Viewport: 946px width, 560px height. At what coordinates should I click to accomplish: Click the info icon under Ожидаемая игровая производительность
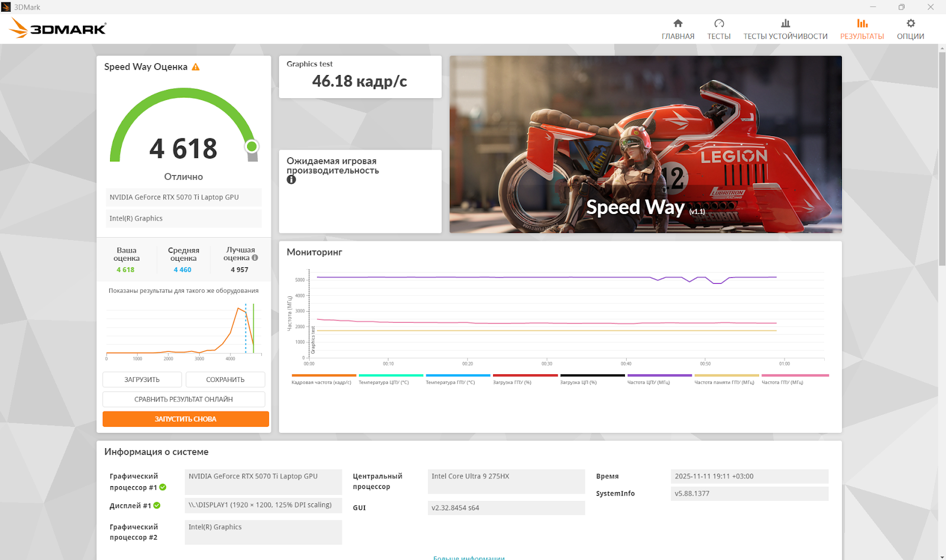(291, 180)
